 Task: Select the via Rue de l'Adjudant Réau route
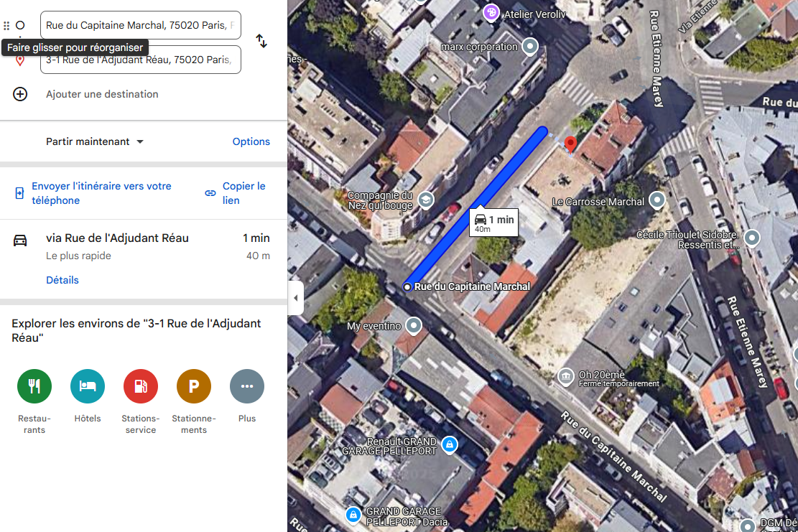coord(144,247)
